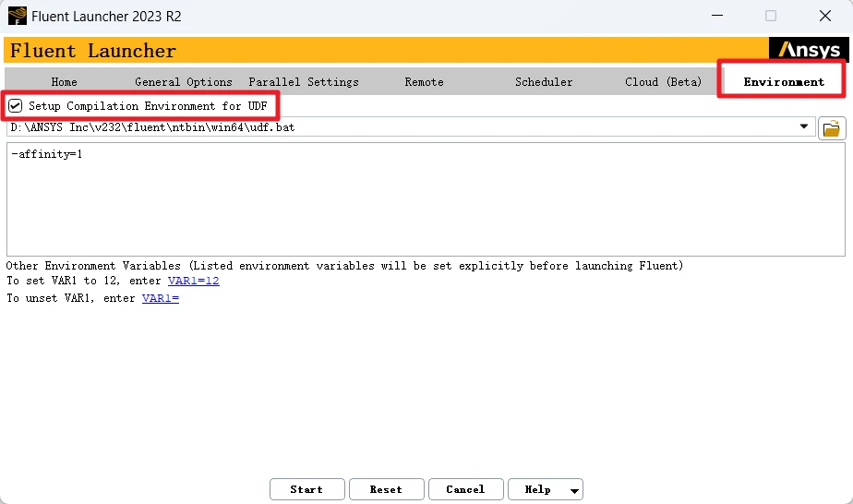Go to the Parallel Settings tab
The height and width of the screenshot is (504, 853).
[x=304, y=82]
